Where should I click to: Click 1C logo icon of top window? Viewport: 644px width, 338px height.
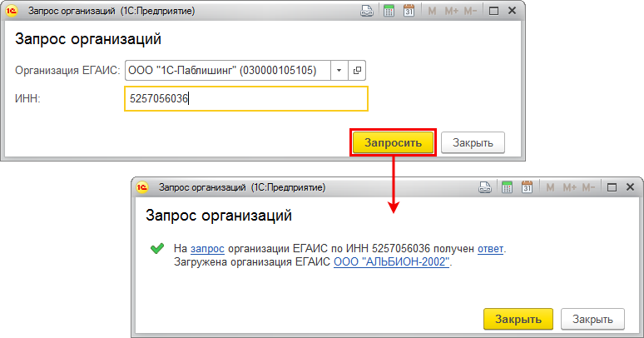point(12,11)
